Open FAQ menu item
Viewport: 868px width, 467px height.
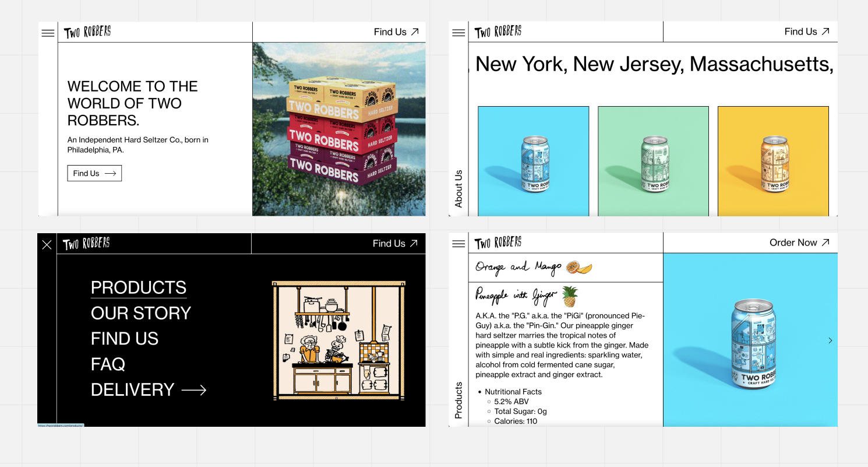(108, 364)
